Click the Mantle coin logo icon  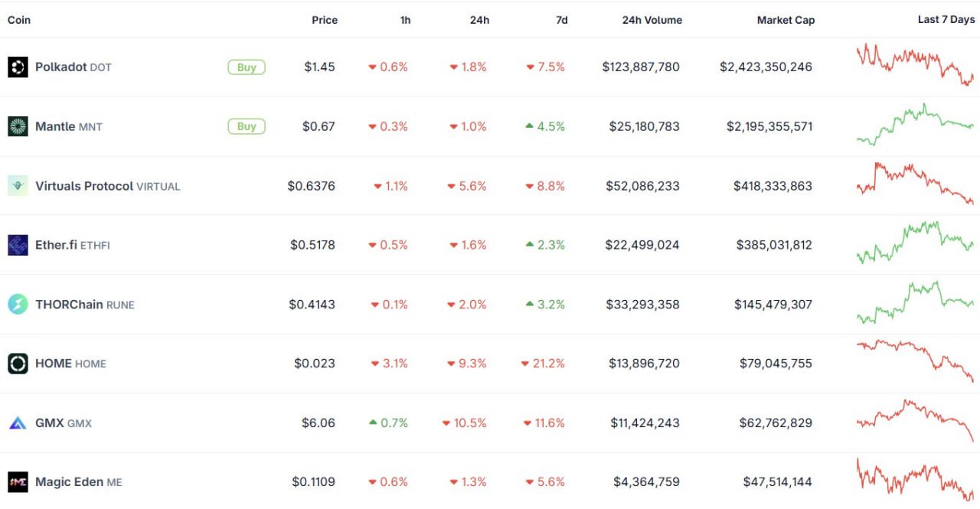point(18,126)
